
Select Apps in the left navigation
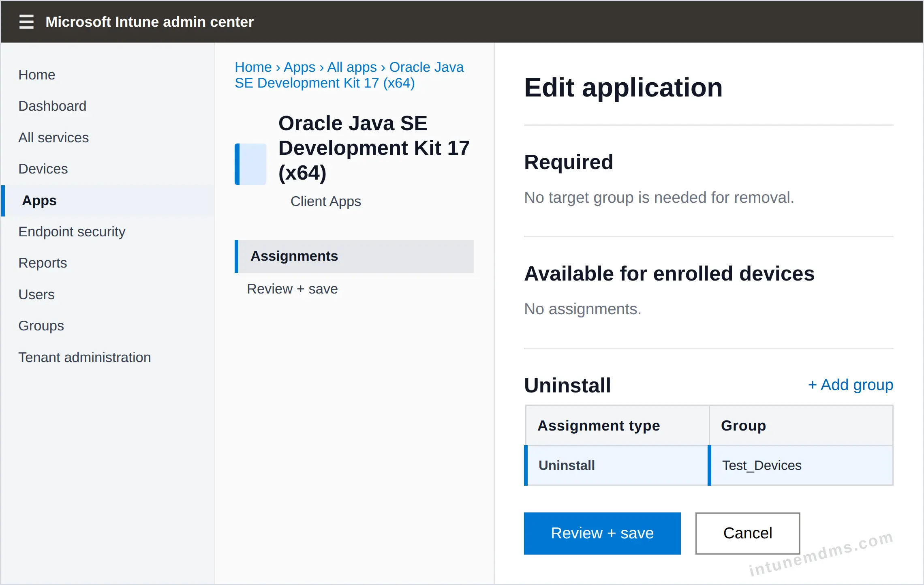[39, 200]
